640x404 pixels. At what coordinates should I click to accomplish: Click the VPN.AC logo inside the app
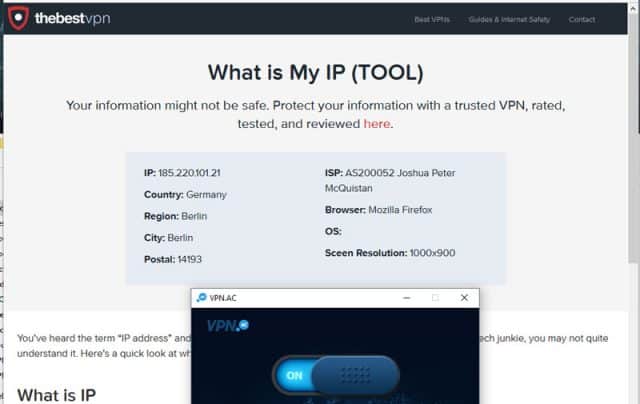click(227, 326)
